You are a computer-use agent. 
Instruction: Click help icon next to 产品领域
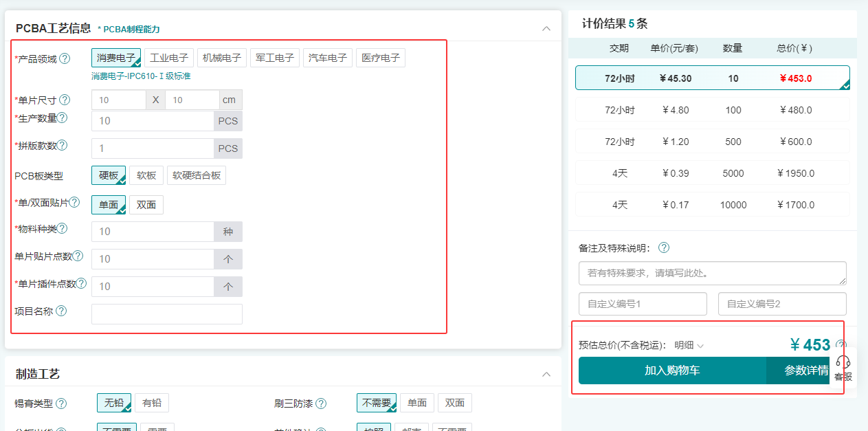coord(65,58)
